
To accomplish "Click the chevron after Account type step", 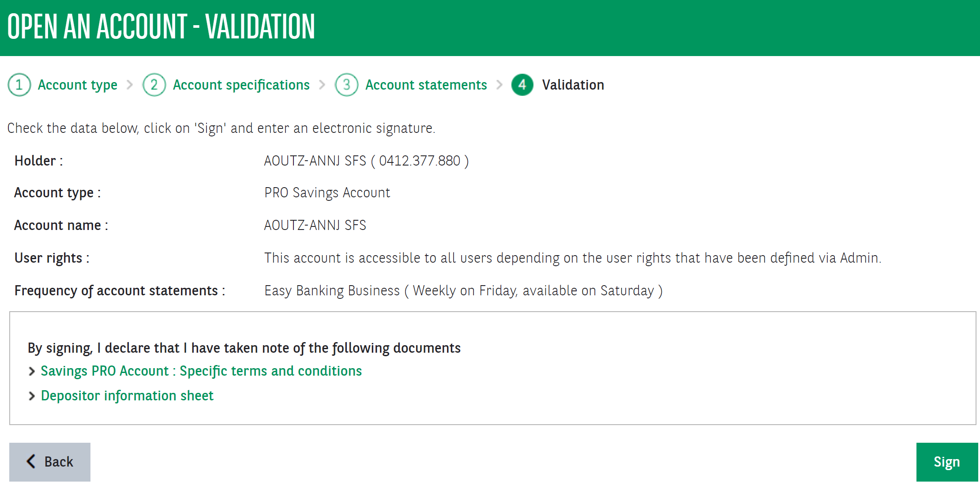I will click(130, 85).
